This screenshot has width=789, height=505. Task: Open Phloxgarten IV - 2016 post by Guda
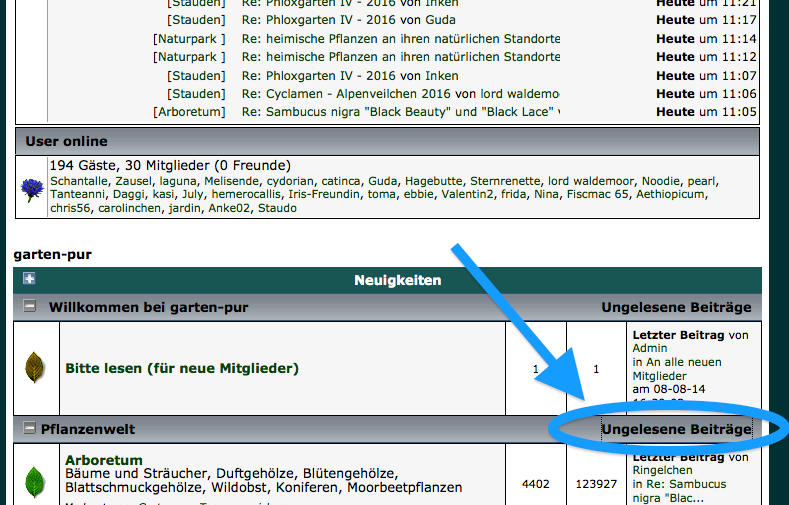point(349,20)
